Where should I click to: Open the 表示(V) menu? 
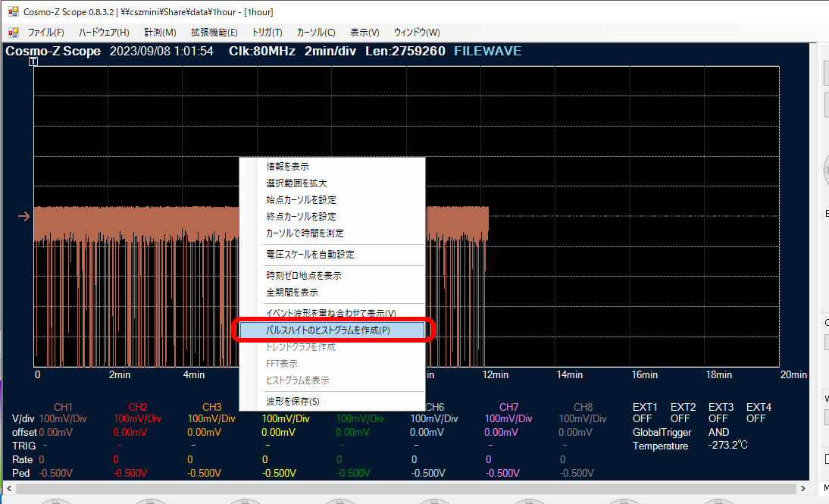tap(364, 33)
